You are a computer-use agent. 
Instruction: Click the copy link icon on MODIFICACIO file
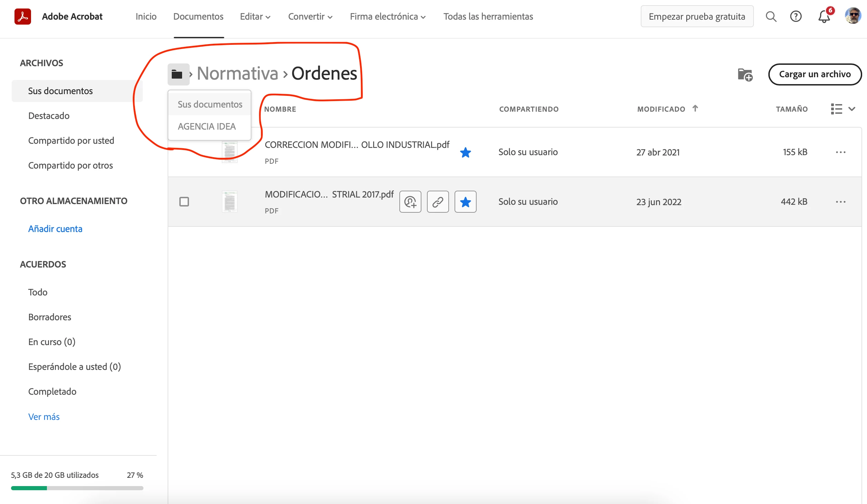point(438,202)
